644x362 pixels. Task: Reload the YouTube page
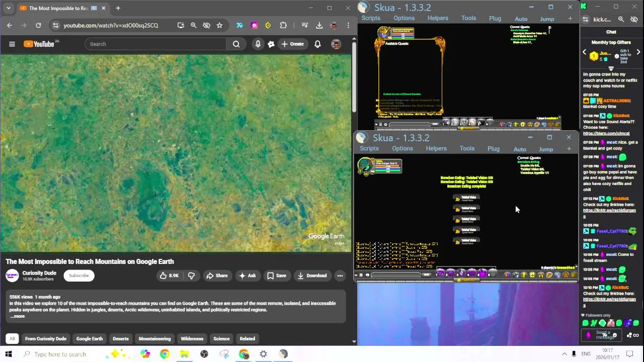[38, 25]
